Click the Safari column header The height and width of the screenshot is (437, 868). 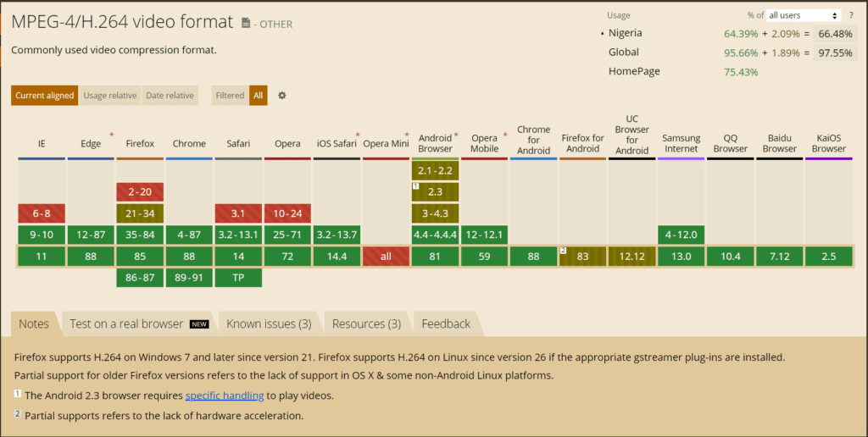tap(238, 144)
